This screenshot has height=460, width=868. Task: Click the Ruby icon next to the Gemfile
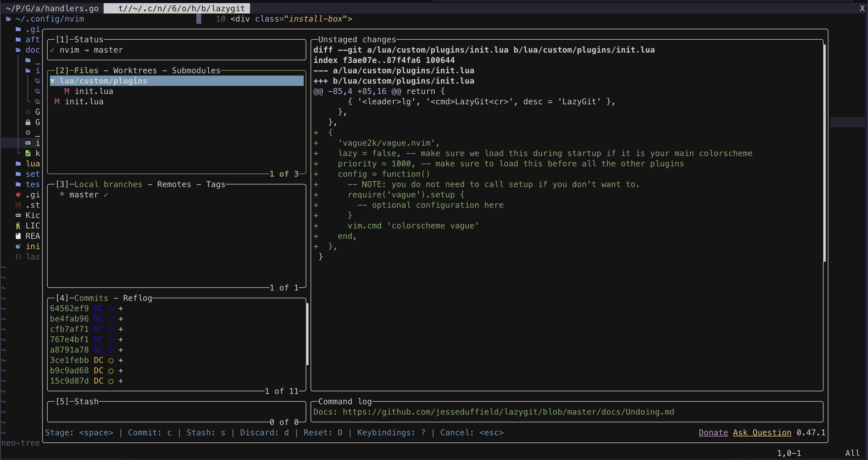pos(28,112)
